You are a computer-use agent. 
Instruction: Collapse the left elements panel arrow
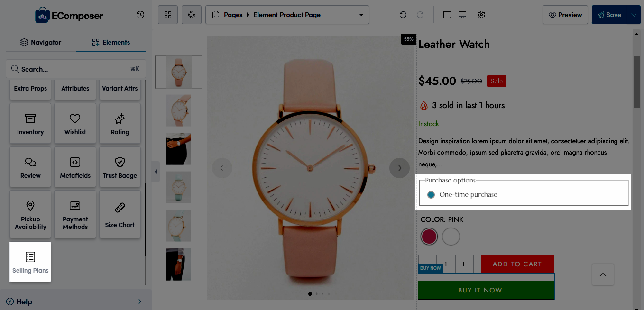[156, 171]
